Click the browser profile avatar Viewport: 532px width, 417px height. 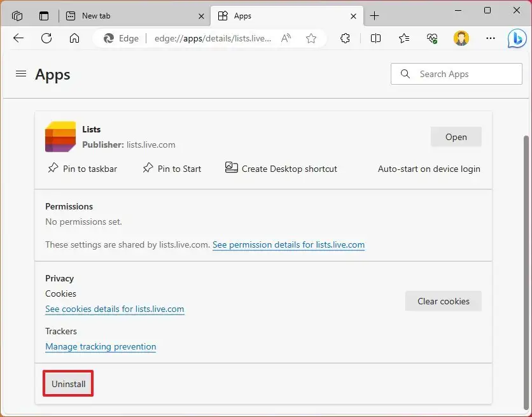(461, 38)
